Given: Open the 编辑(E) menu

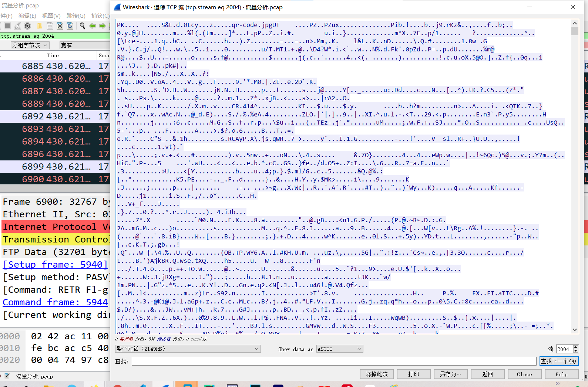Looking at the screenshot, I should (27, 16).
